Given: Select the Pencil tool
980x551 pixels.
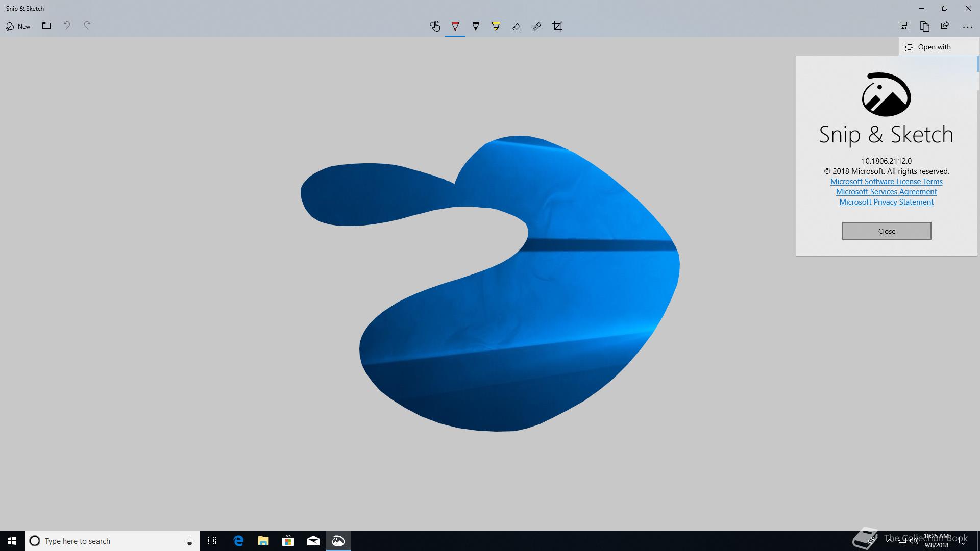Looking at the screenshot, I should (476, 27).
